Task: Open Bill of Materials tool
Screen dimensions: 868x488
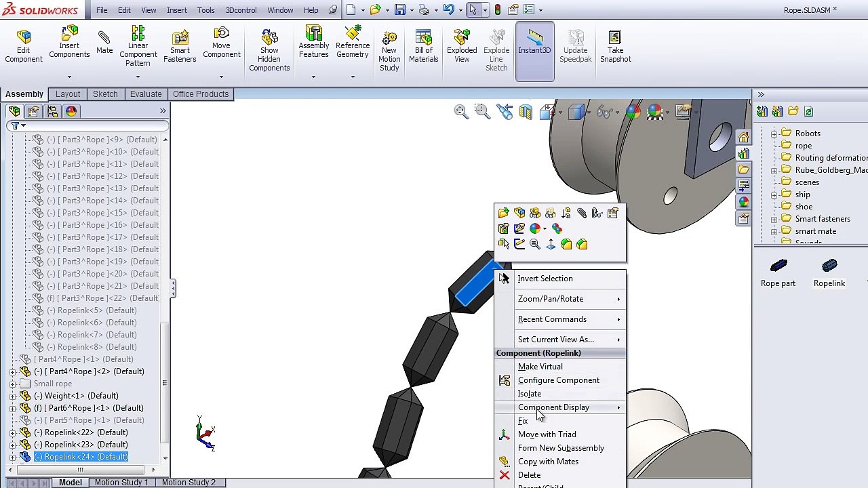Action: 423,46
